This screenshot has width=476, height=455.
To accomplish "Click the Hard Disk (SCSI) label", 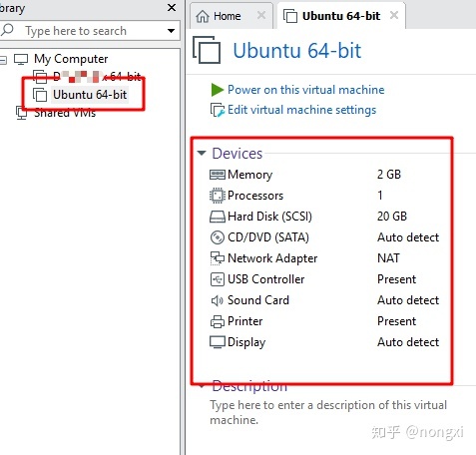I will (x=269, y=217).
